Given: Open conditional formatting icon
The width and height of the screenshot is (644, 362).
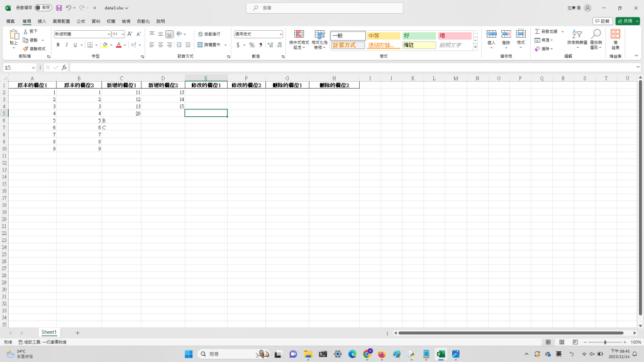Looking at the screenshot, I should coord(299,34).
